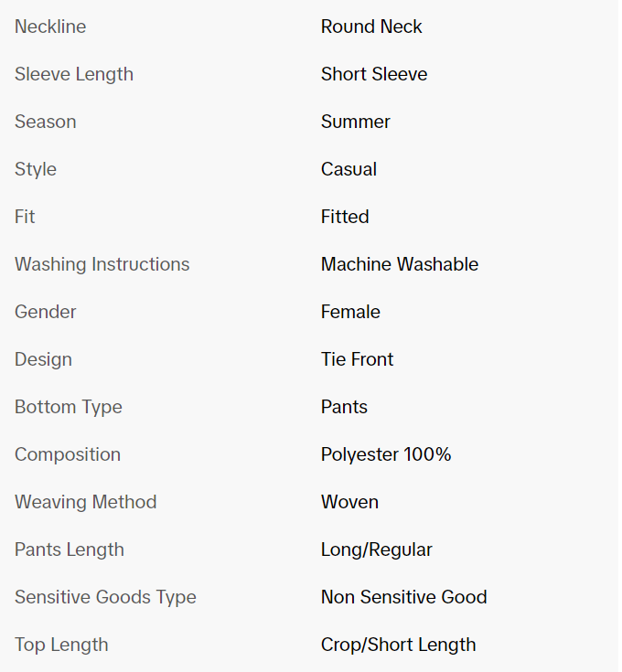Select the Machine Washable value
622x672 pixels.
coord(400,264)
